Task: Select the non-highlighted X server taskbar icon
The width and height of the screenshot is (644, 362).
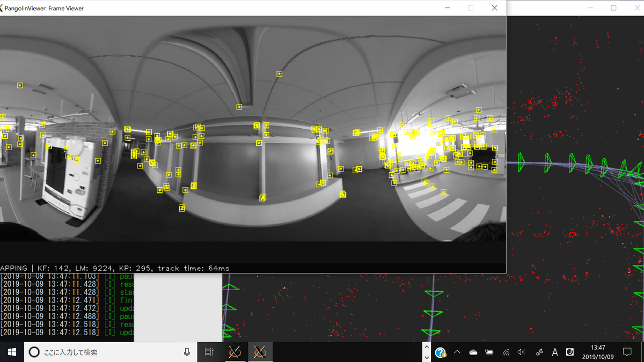Action: click(235, 352)
